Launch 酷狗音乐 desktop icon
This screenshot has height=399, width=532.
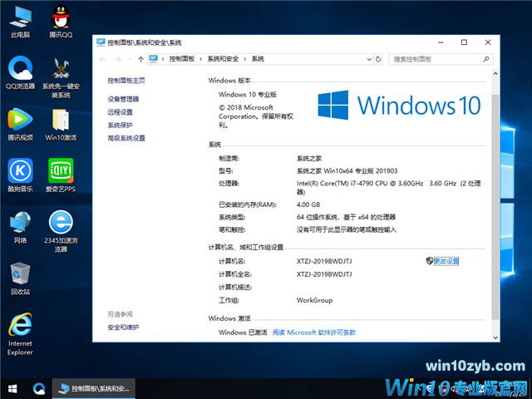(20, 175)
